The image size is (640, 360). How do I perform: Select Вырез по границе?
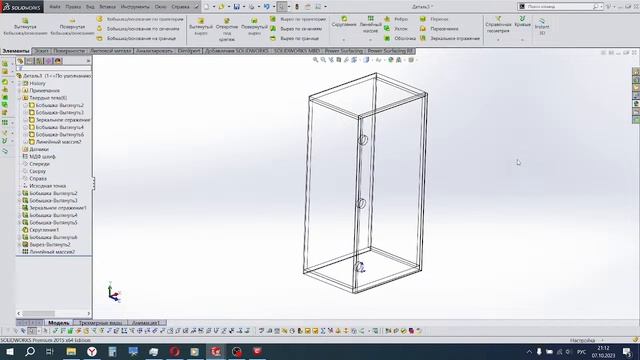point(294,38)
